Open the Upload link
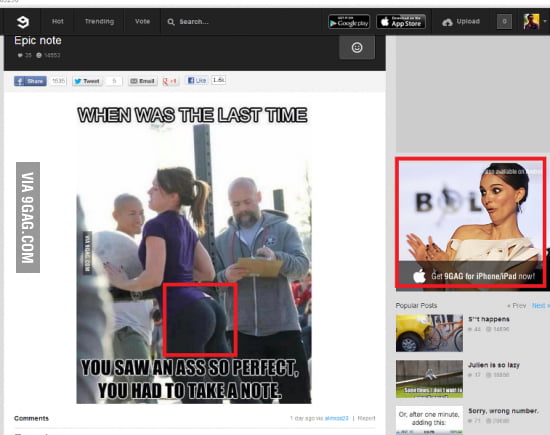550x435 pixels. tap(468, 21)
